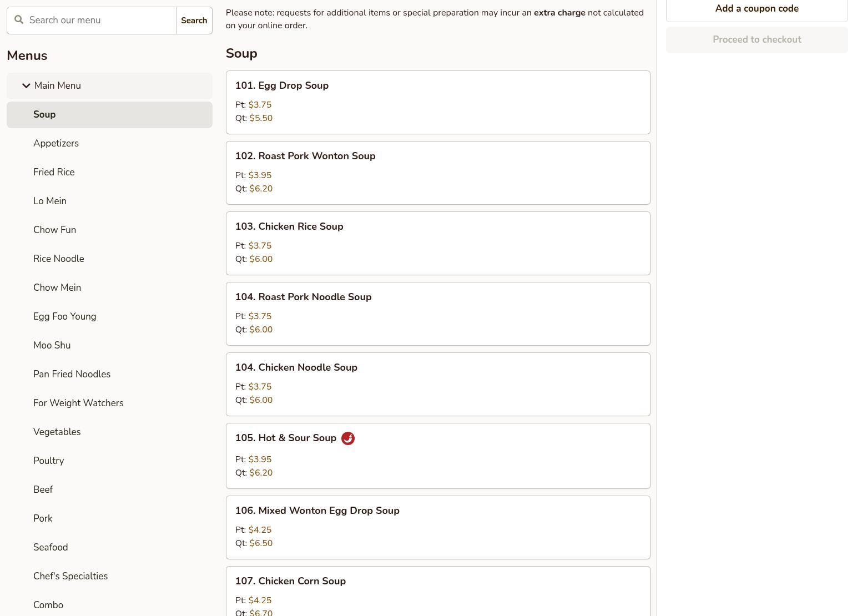Select 104. Chicken Noodle Soup card
Viewport: 857px width, 616px height.
tap(437, 384)
